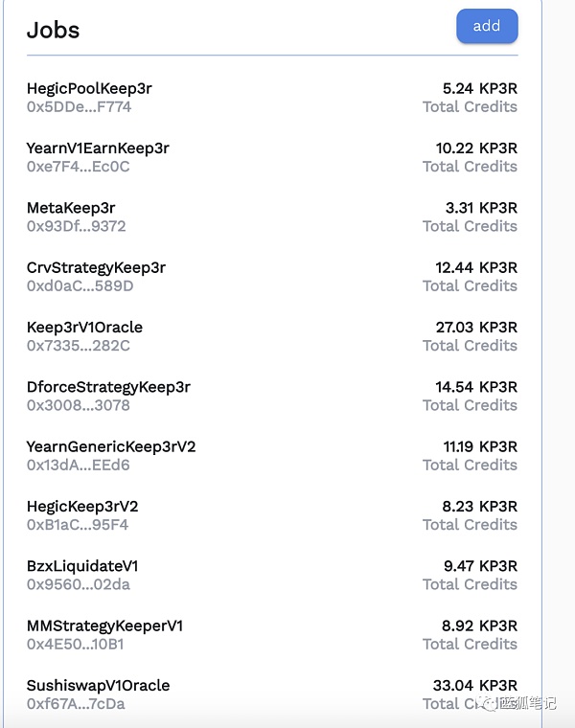Click the Jobs section heading
The image size is (575, 728).
point(53,31)
